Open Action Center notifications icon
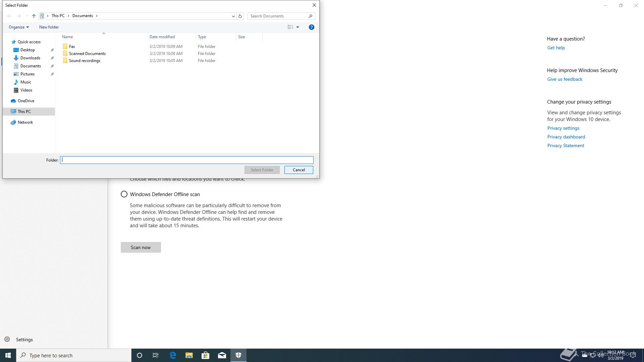 [x=633, y=355]
